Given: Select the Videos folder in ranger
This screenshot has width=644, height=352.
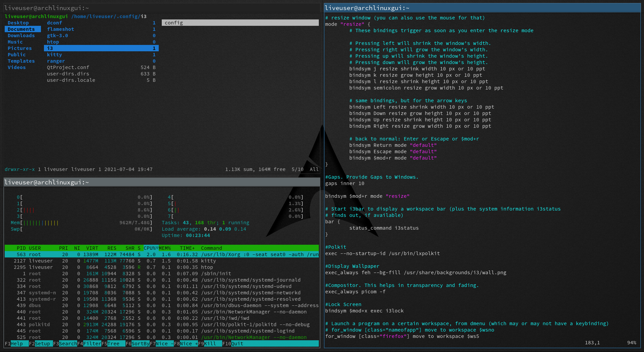Looking at the screenshot, I should [x=16, y=67].
